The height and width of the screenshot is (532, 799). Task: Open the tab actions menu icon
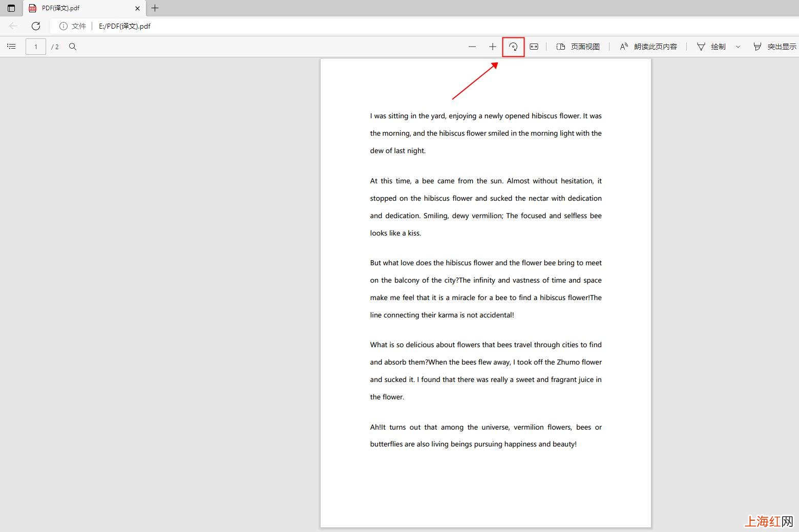point(11,8)
